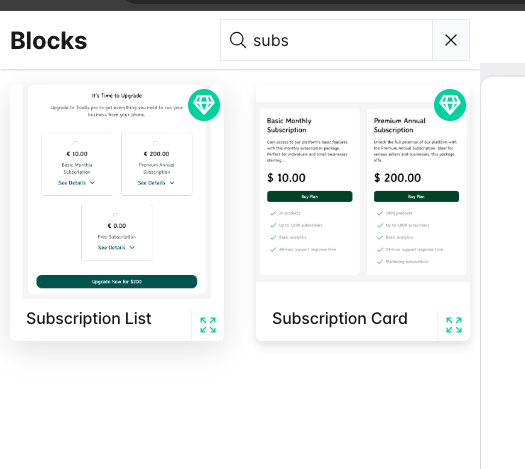The width and height of the screenshot is (525, 469).
Task: Click the Upgrade Now for $200 button
Action: tap(117, 282)
